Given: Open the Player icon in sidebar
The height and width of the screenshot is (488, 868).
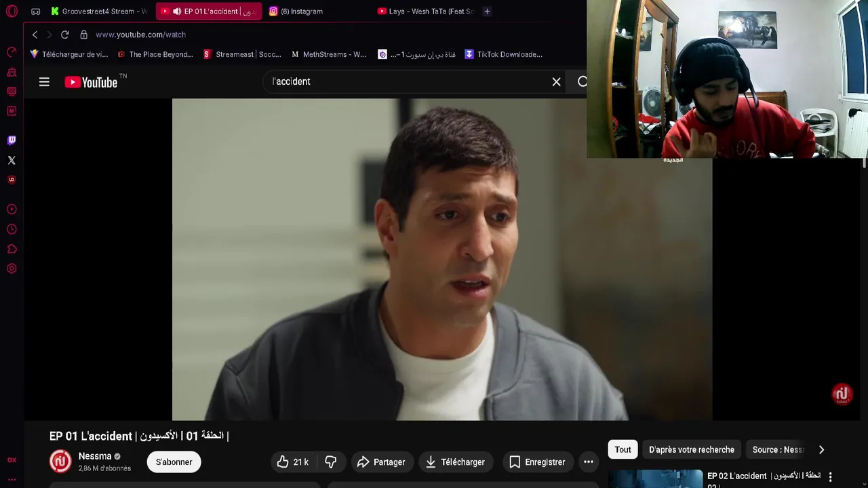Looking at the screenshot, I should pyautogui.click(x=12, y=209).
